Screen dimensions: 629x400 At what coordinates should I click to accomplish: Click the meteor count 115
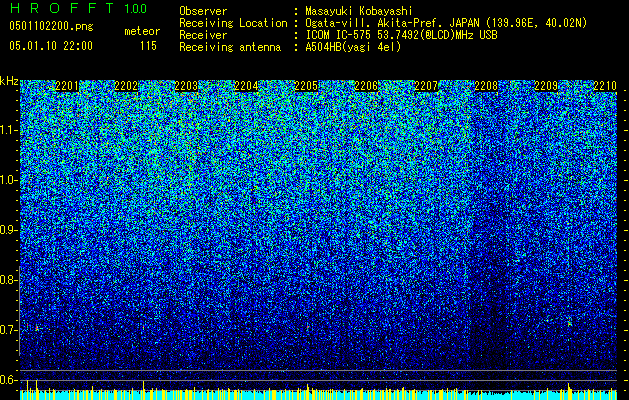click(x=148, y=46)
